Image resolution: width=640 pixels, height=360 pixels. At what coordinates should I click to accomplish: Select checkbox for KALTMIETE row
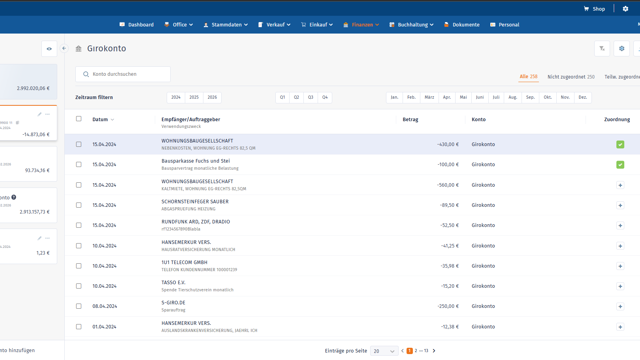[x=79, y=185]
